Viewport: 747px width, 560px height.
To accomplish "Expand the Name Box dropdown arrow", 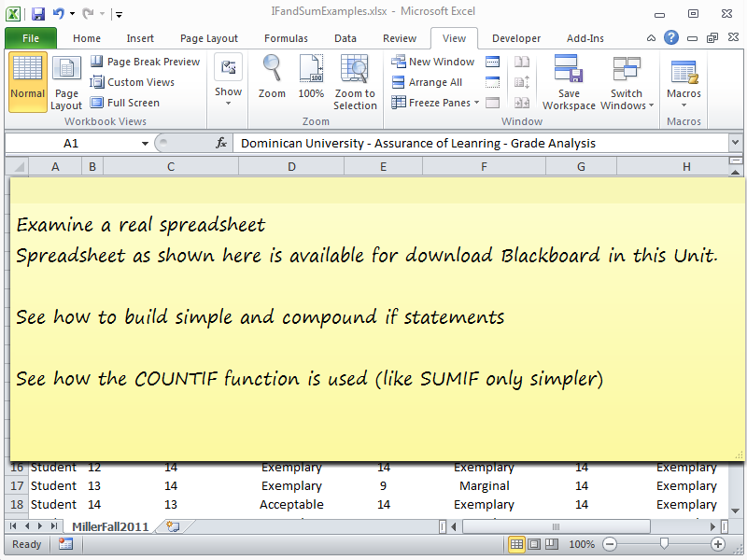I will [x=145, y=144].
